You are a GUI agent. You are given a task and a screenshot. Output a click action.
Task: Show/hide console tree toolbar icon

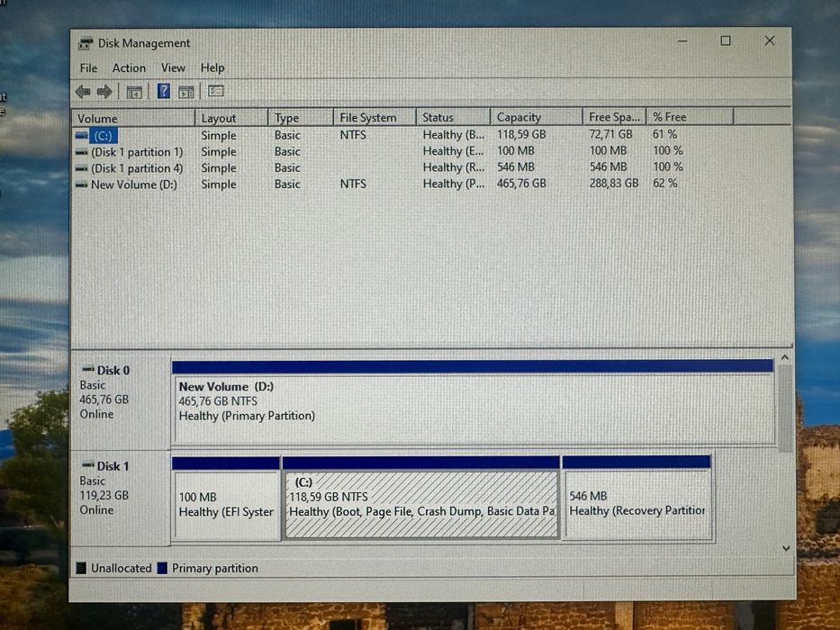pyautogui.click(x=134, y=92)
